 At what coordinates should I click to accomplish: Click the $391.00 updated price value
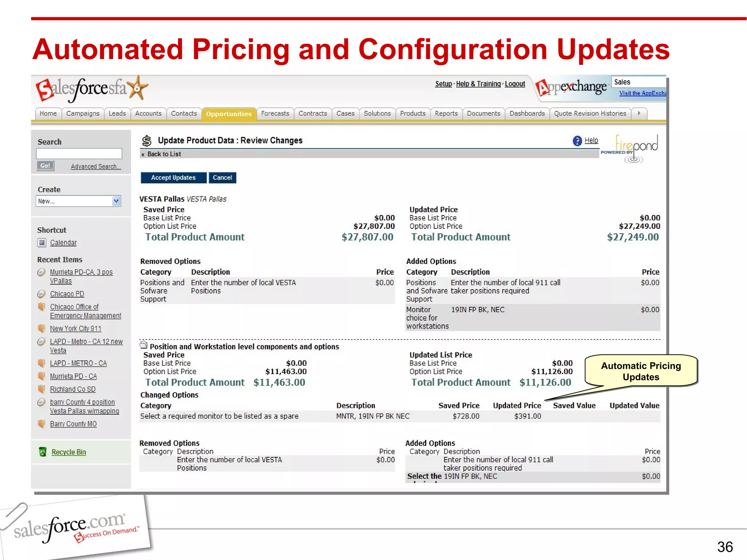[527, 416]
